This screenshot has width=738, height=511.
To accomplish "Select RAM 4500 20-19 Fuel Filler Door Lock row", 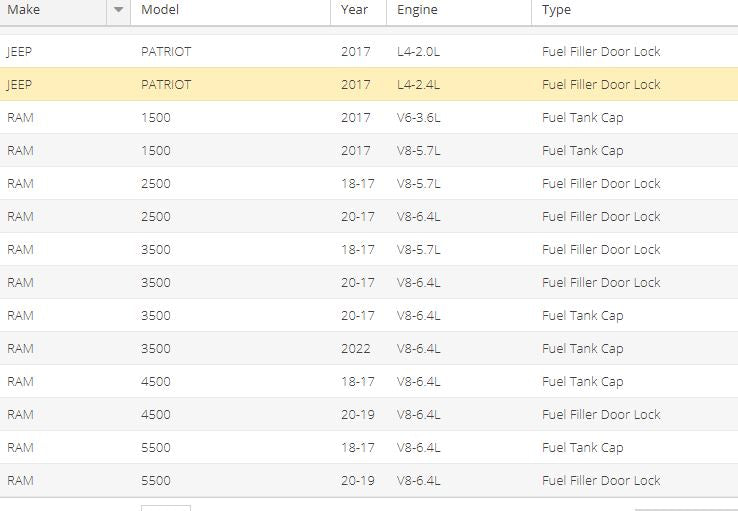I will click(369, 414).
